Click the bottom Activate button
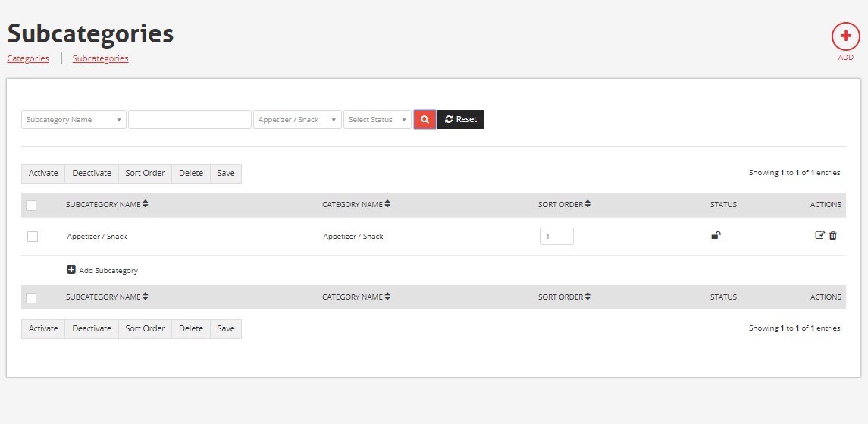868x424 pixels. tap(43, 328)
